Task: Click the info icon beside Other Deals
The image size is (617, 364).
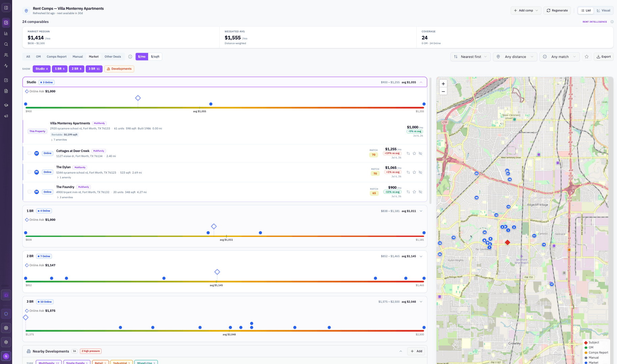Action: (x=130, y=57)
